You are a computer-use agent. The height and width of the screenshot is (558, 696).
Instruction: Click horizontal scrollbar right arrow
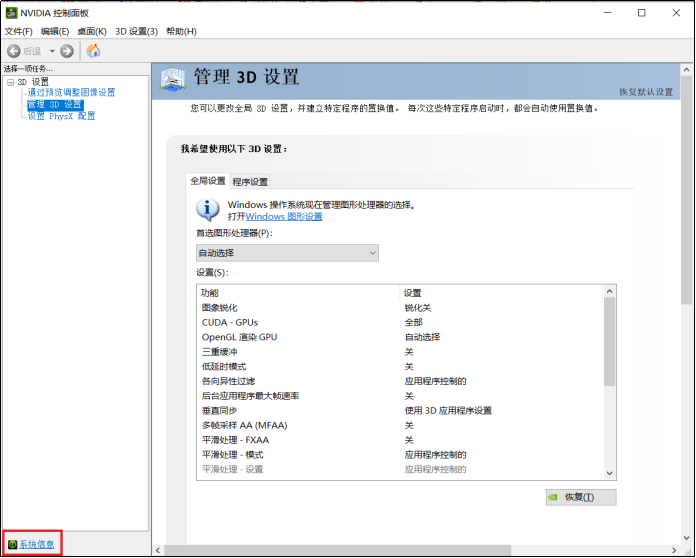tap(674, 550)
